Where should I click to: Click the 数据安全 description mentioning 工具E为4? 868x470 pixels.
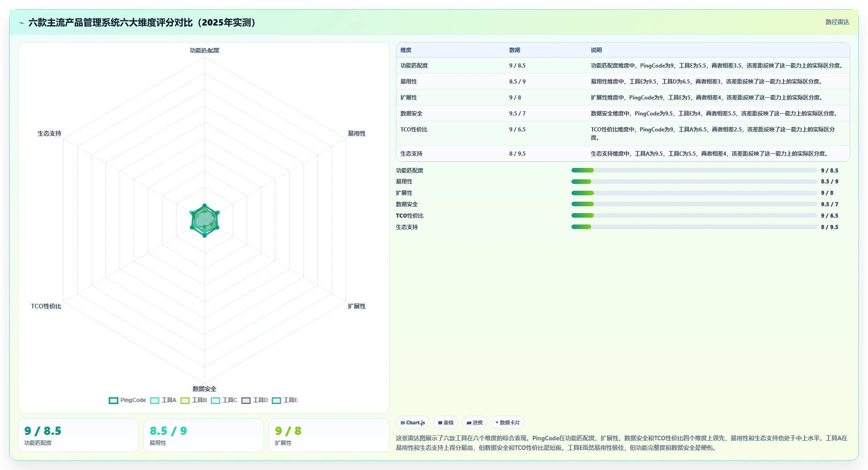tap(714, 114)
